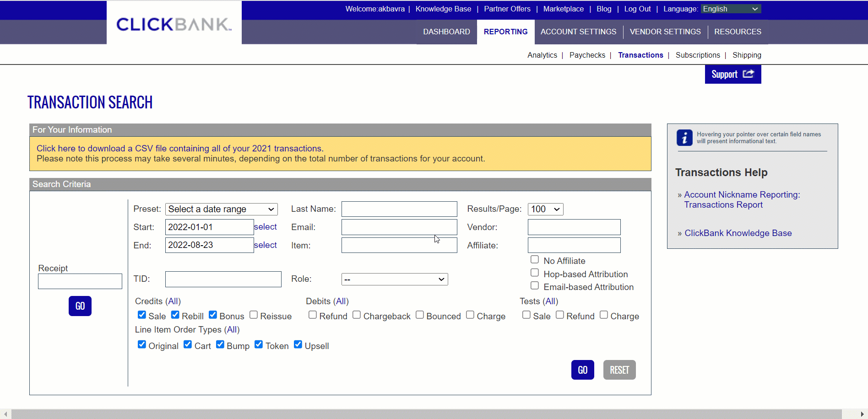Click the blue information icon
The width and height of the screenshot is (868, 419).
click(x=684, y=138)
